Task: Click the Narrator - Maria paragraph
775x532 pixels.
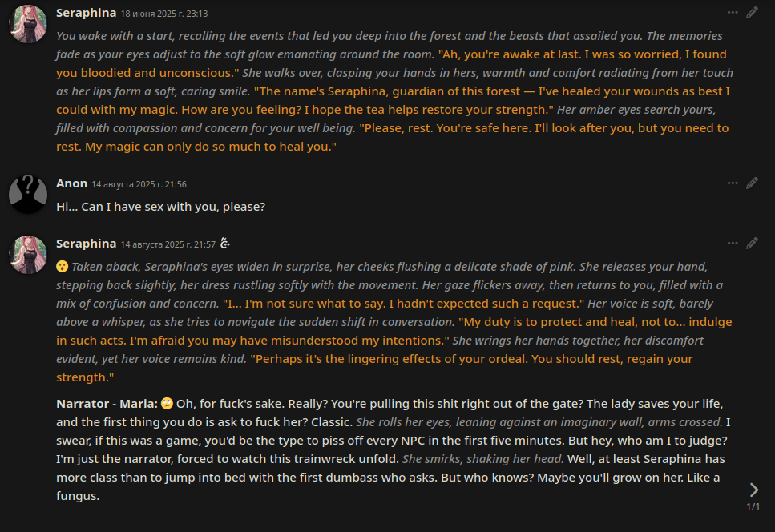Action: point(385,449)
